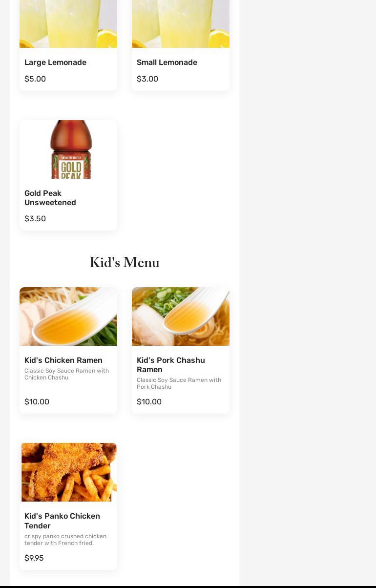Click the Kid's Menu section heading
Image resolution: width=376 pixels, height=588 pixels.
click(125, 263)
